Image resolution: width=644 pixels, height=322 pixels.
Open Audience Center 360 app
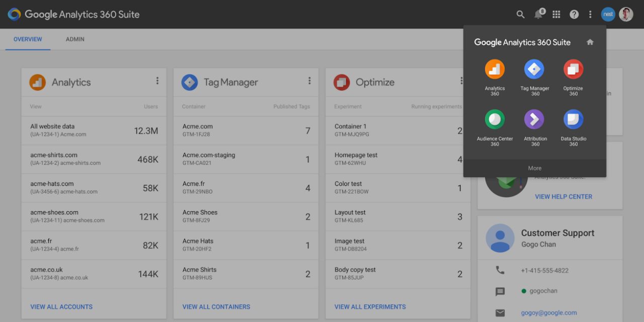click(x=495, y=120)
